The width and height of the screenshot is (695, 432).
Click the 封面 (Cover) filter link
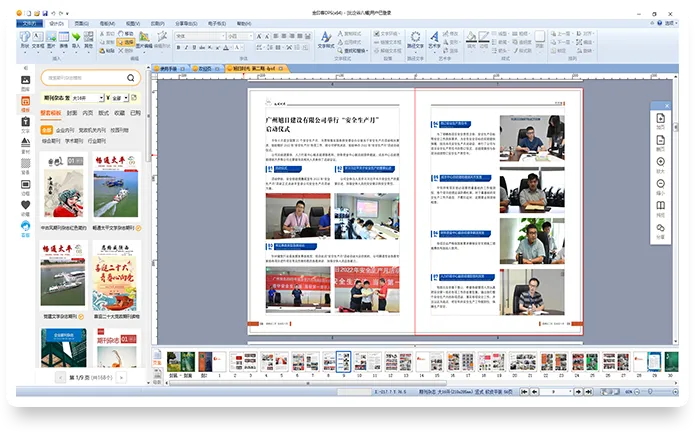72,113
